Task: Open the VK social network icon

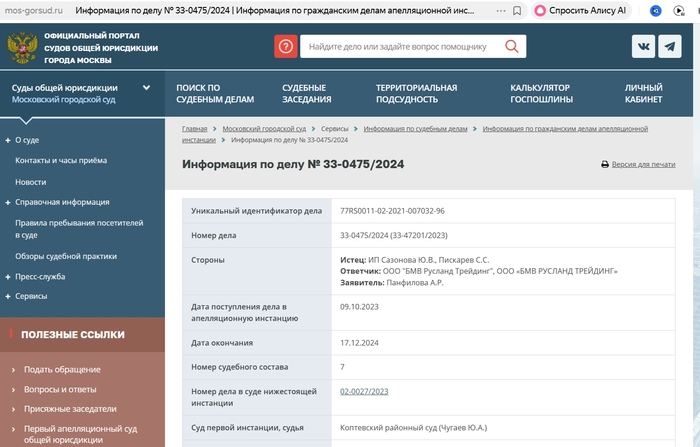Action: [x=643, y=47]
